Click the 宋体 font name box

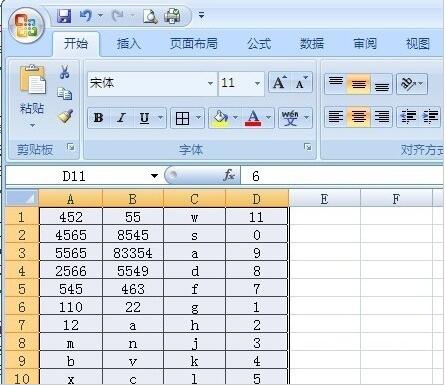click(147, 83)
